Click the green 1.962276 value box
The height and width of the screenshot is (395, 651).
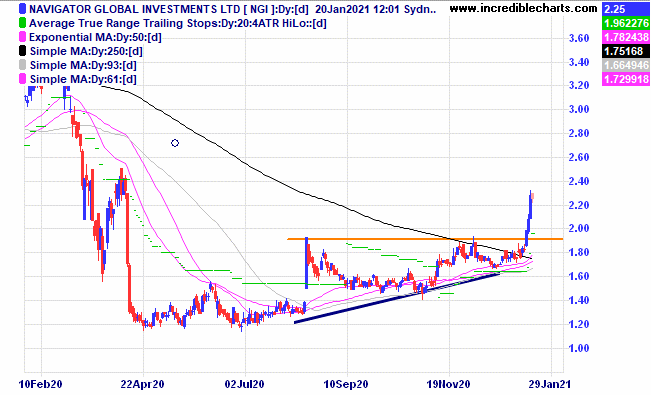[x=626, y=23]
